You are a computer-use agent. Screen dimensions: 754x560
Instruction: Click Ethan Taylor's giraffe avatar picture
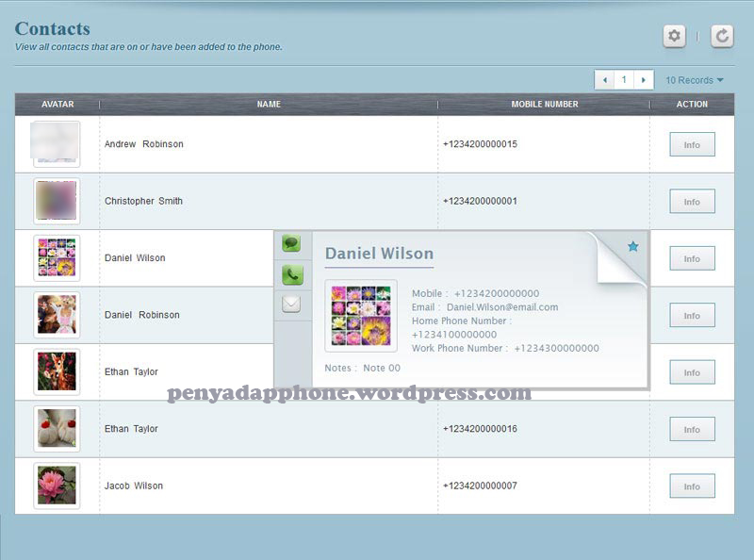tap(57, 371)
